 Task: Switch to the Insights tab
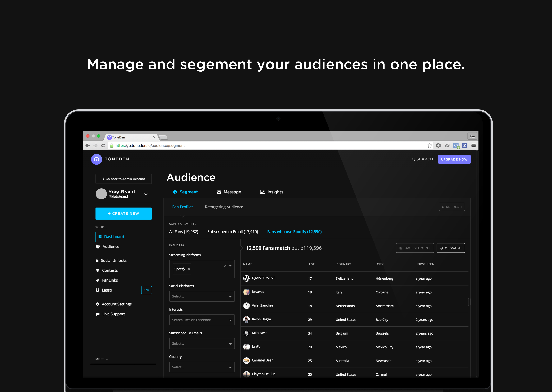pyautogui.click(x=272, y=192)
